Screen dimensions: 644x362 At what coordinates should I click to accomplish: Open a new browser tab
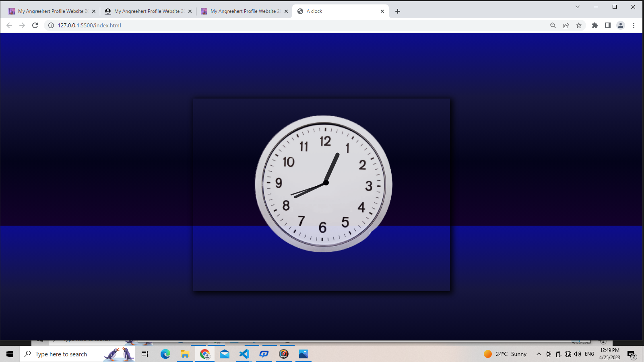point(398,11)
